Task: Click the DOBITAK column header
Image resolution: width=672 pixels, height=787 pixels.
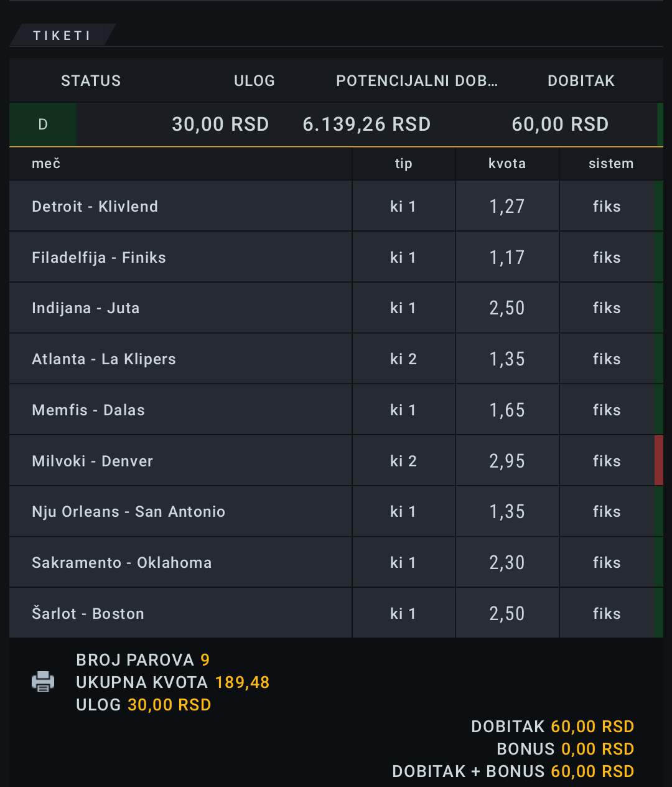Action: coord(581,81)
